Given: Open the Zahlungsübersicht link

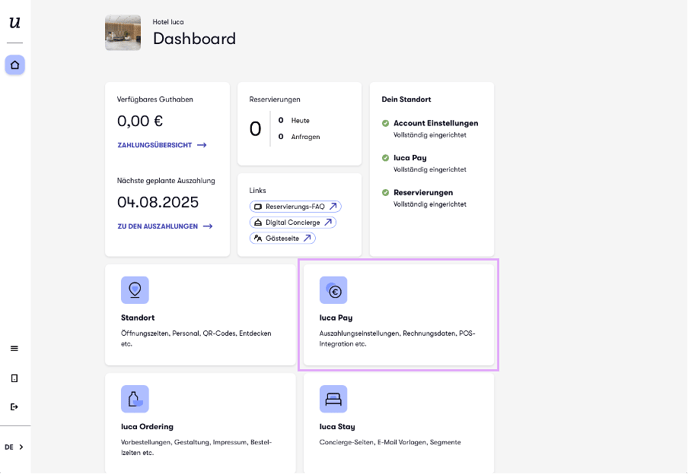Looking at the screenshot, I should click(x=162, y=145).
